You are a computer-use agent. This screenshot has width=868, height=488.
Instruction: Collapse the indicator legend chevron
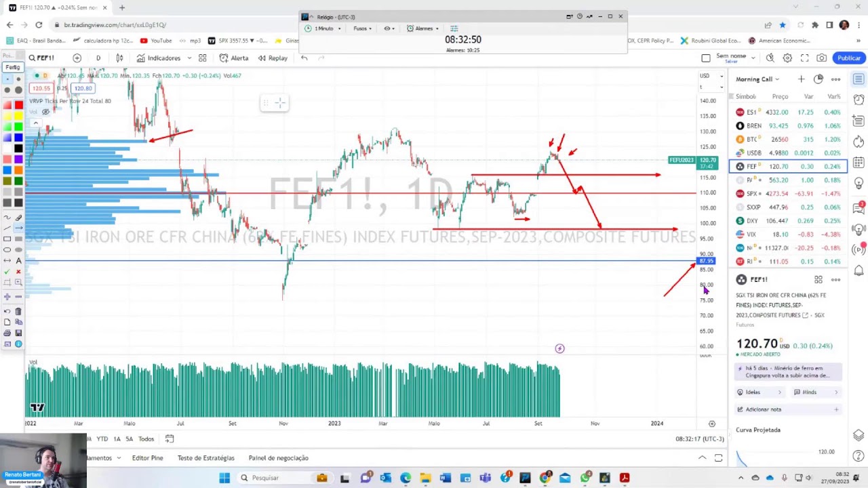[35, 123]
